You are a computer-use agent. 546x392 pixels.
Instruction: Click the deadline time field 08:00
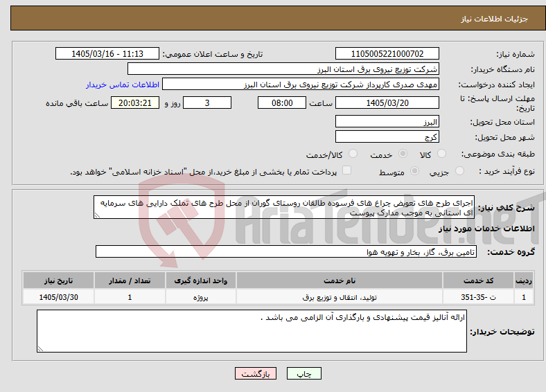coord(282,103)
